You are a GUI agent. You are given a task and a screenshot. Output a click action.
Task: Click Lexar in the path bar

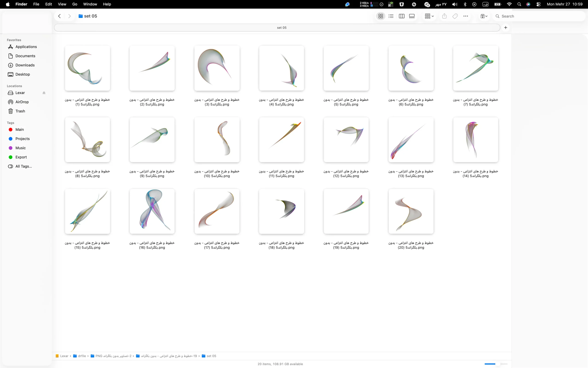pos(62,356)
